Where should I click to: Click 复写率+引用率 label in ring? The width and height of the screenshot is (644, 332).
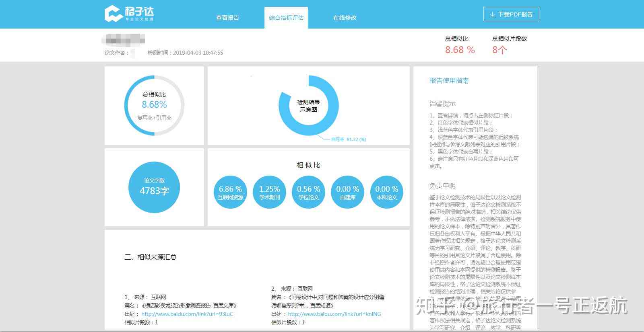(154, 118)
